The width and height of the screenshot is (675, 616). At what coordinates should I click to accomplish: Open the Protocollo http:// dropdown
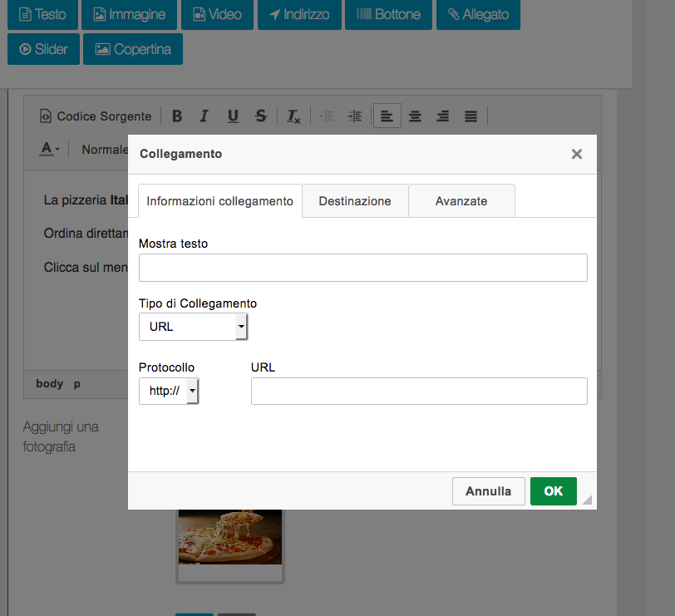tap(169, 391)
